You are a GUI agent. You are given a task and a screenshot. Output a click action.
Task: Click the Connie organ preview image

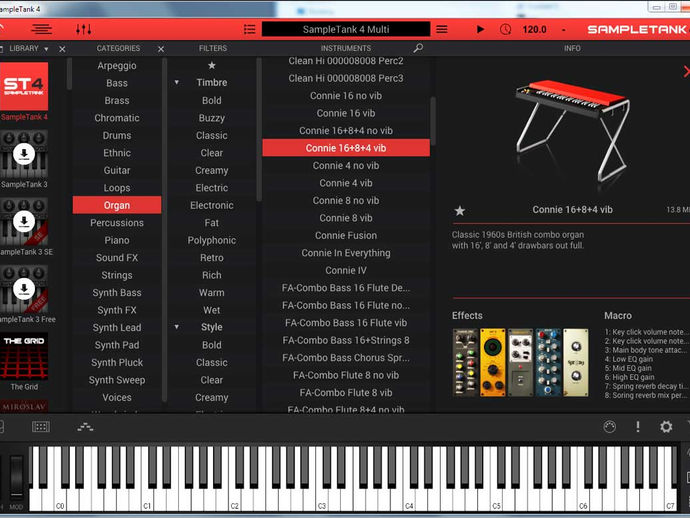573,130
